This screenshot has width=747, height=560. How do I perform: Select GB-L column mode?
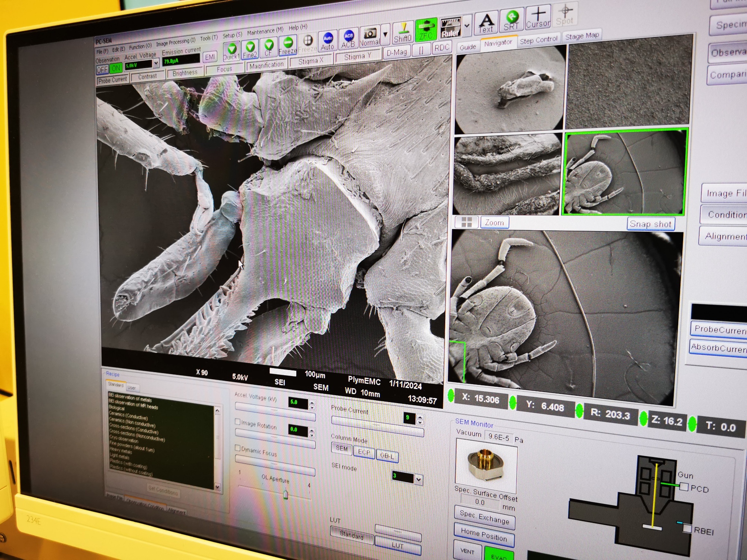387,455
